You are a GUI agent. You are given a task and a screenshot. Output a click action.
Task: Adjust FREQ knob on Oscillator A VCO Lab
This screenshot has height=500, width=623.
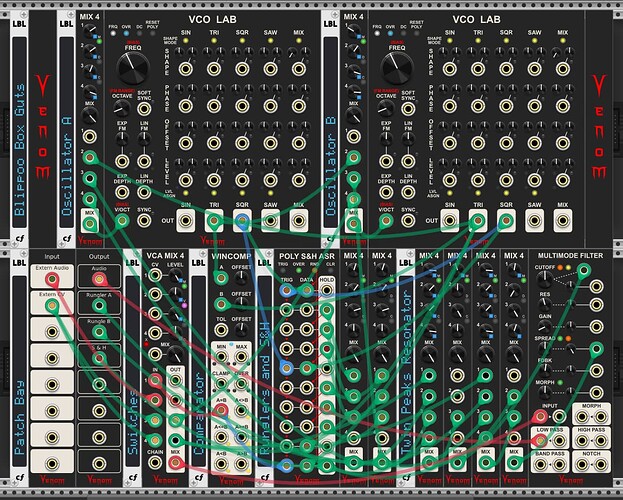pos(133,68)
